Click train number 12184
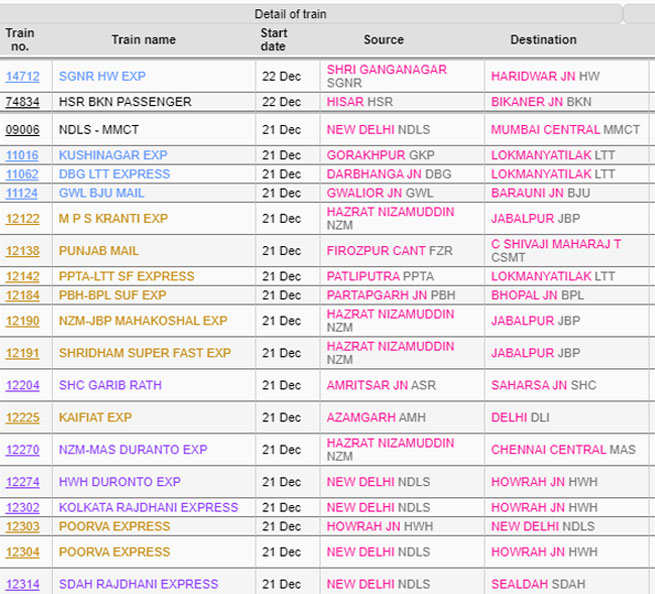The height and width of the screenshot is (594, 655). point(22,296)
